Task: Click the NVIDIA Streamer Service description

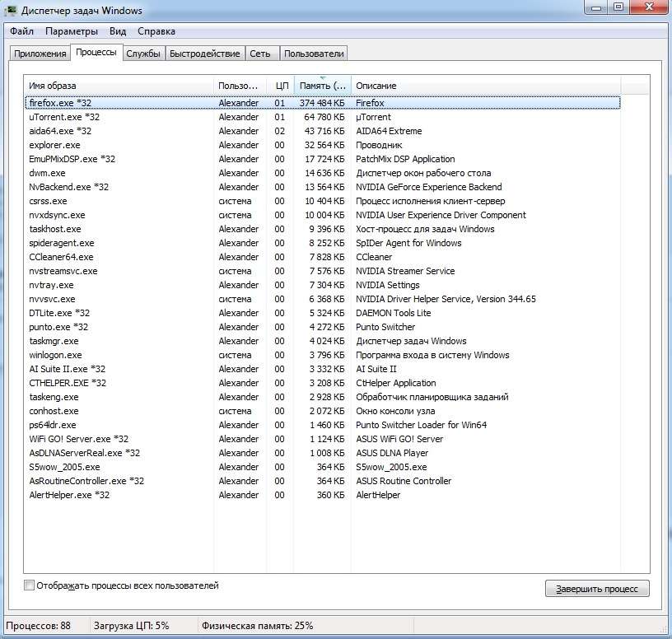Action: pos(405,271)
